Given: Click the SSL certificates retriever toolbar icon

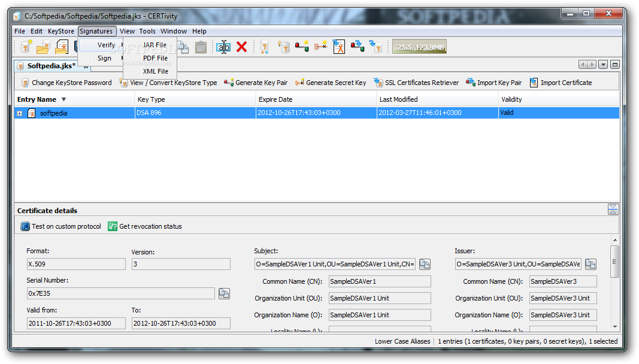Looking at the screenshot, I should pyautogui.click(x=375, y=47).
